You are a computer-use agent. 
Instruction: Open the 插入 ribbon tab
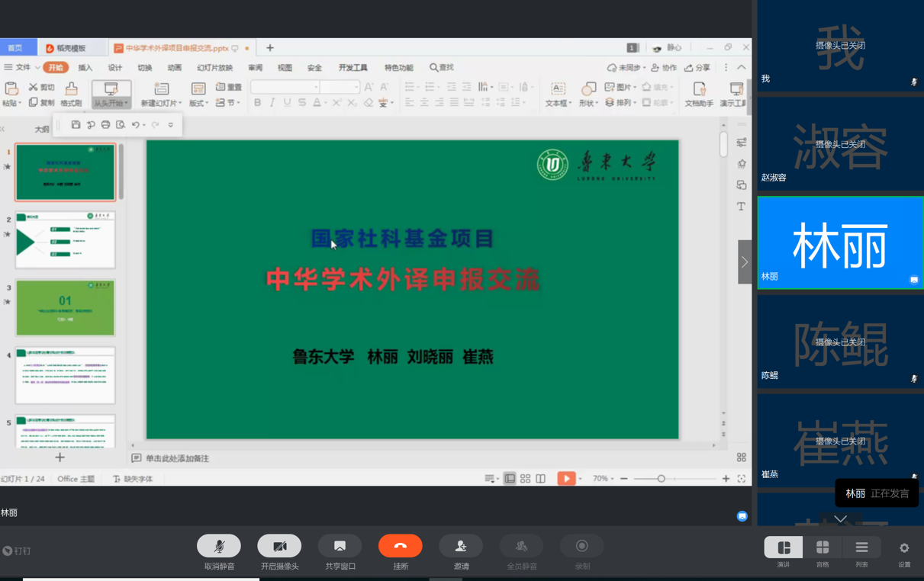pos(85,68)
